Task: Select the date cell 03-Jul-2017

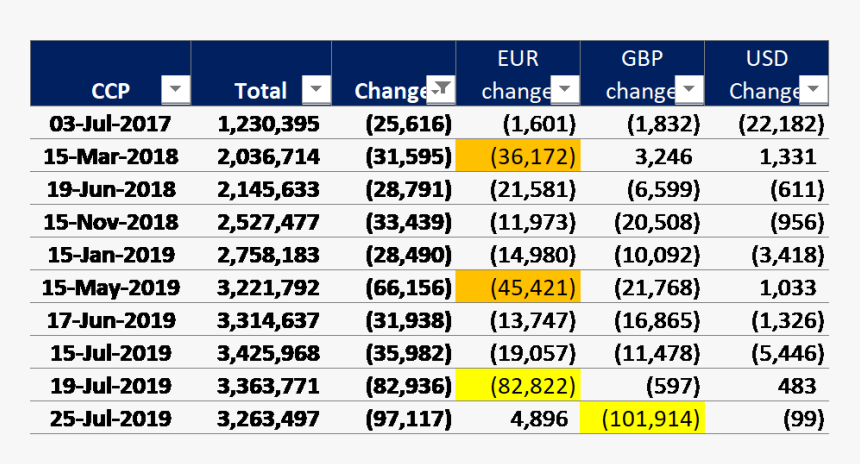Action: pyautogui.click(x=110, y=125)
